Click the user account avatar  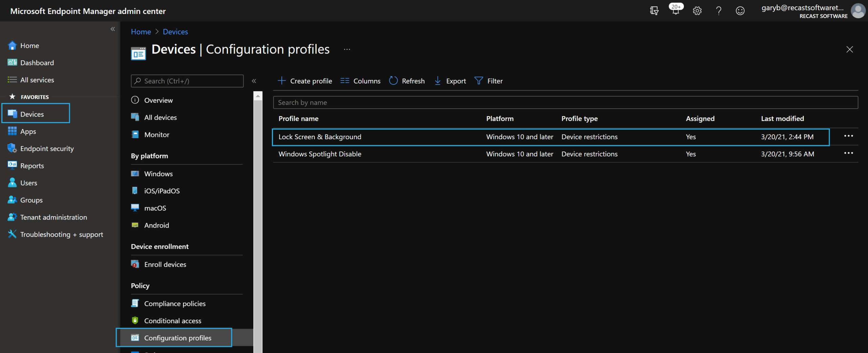coord(858,11)
